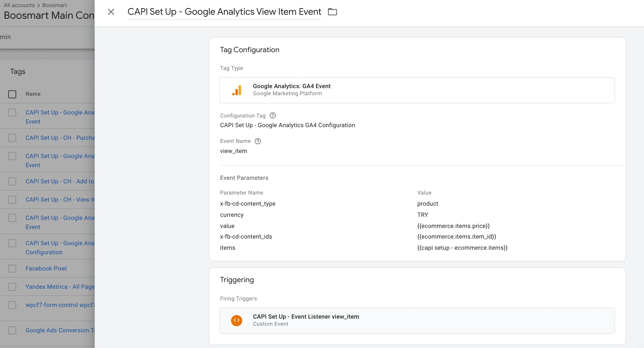Go to All accounts breadcrumb
The width and height of the screenshot is (644, 348).
[x=19, y=5]
